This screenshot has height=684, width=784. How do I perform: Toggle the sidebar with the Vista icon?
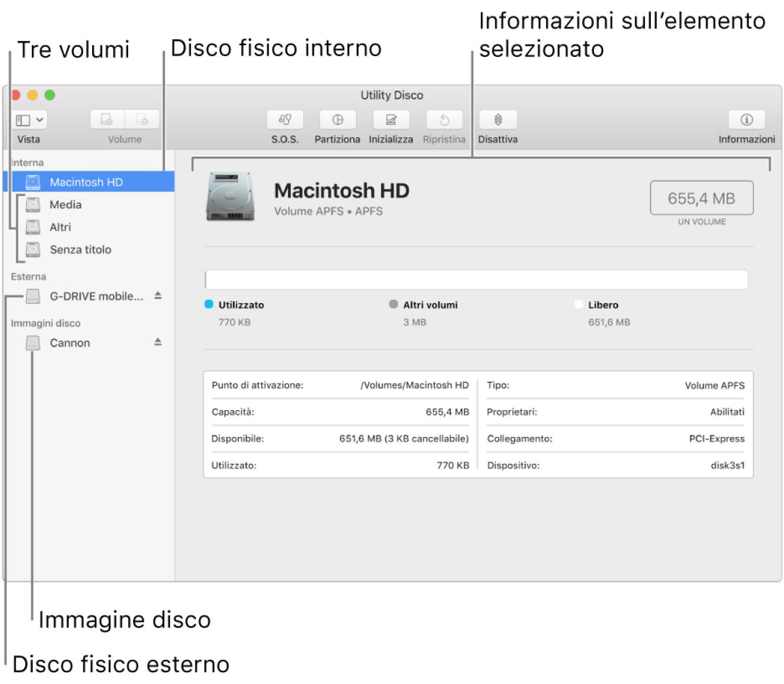(22, 118)
